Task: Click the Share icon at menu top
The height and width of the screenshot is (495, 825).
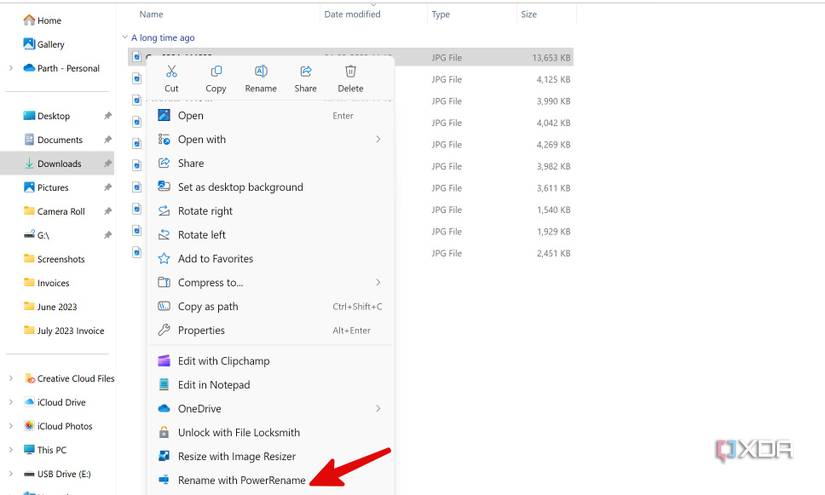Action: pos(306,72)
